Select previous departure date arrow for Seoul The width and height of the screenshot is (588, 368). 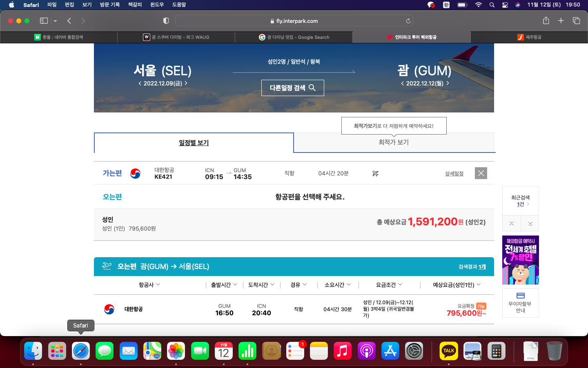pos(140,83)
